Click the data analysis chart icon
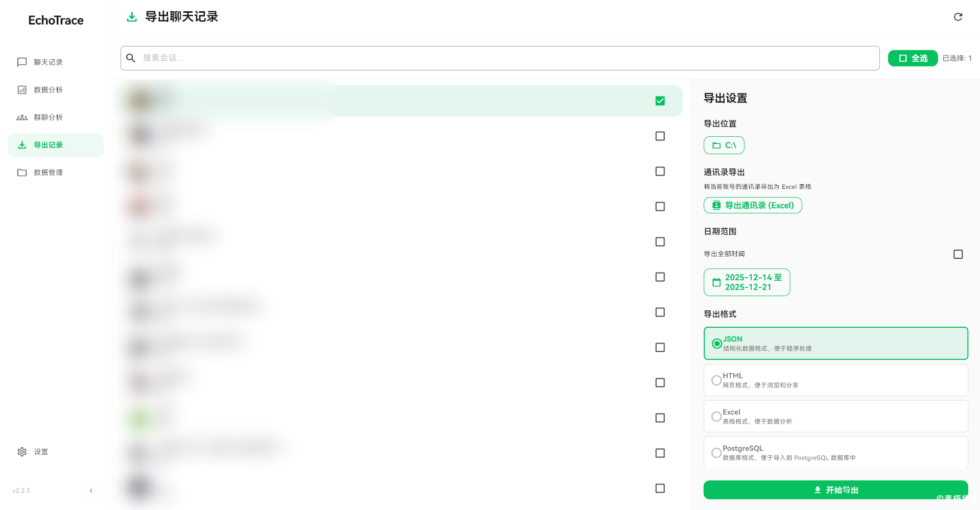The width and height of the screenshot is (980, 510). coord(22,90)
